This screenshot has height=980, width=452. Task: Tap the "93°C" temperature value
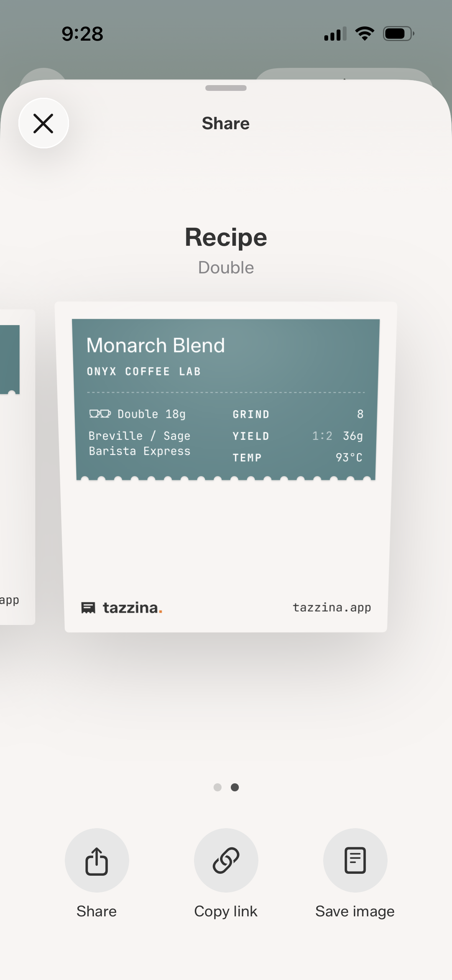(x=349, y=457)
